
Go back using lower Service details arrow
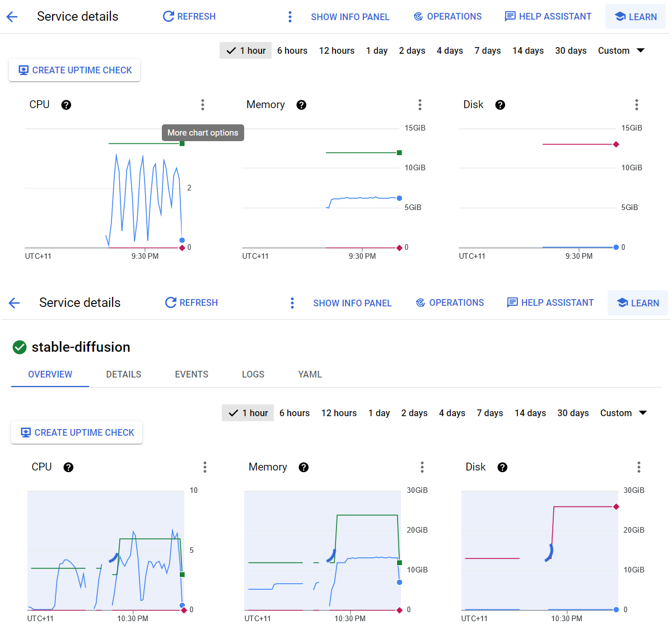point(14,303)
